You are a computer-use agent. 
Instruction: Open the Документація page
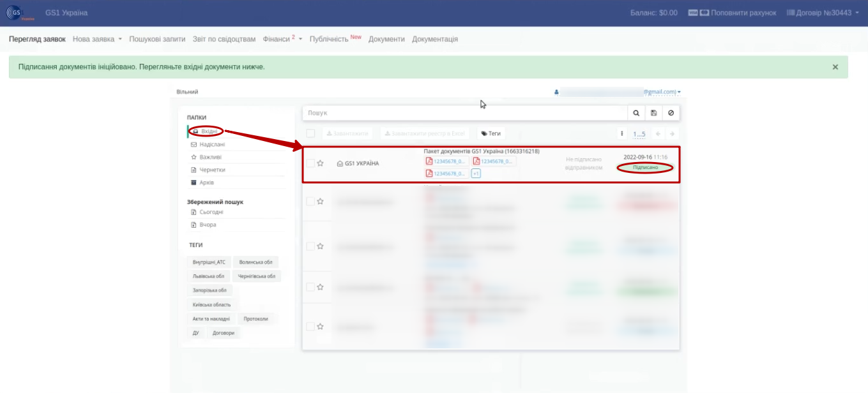click(435, 39)
